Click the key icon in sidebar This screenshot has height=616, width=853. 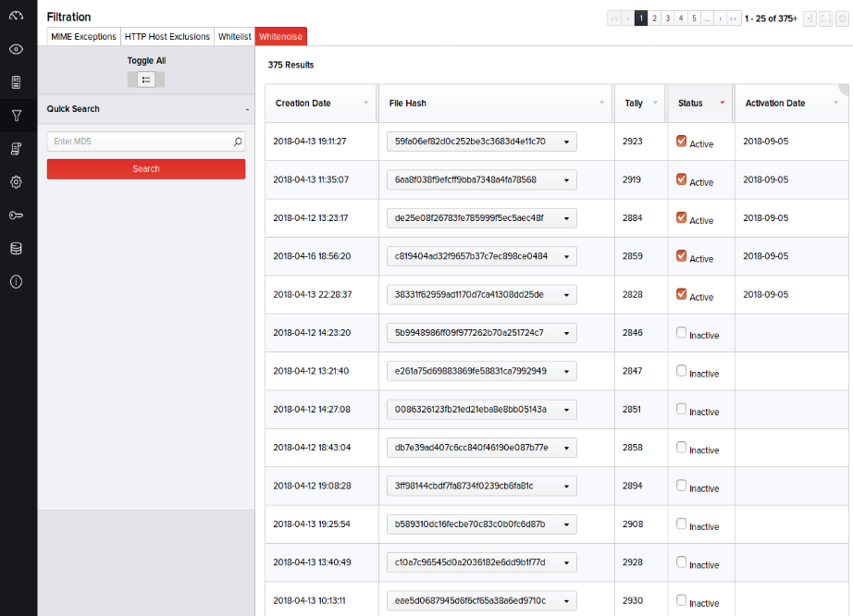(16, 216)
